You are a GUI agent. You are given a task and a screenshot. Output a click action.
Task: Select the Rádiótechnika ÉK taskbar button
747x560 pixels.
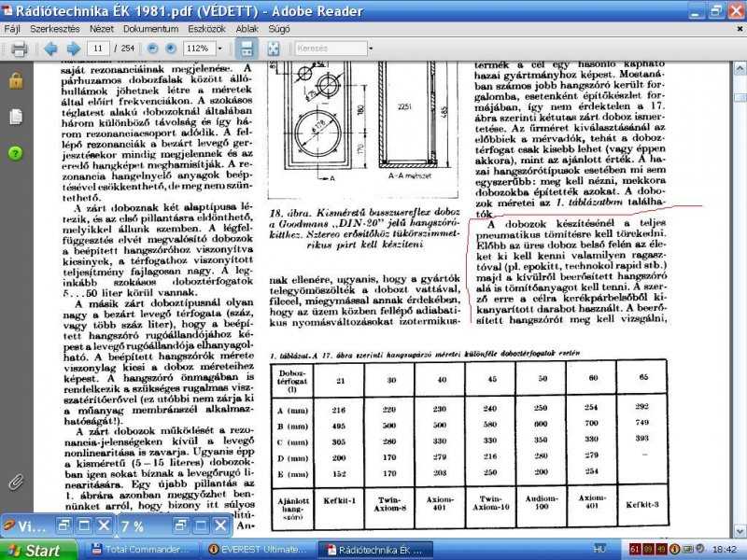[376, 550]
